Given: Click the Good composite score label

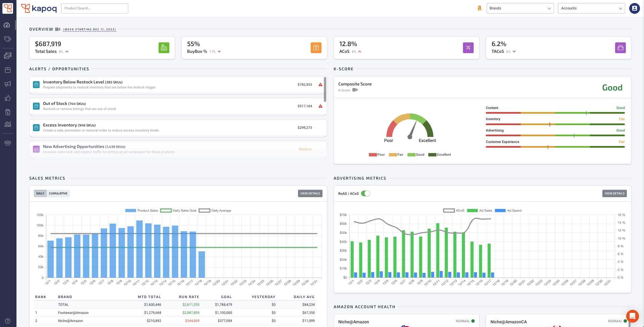Looking at the screenshot, I should [612, 88].
